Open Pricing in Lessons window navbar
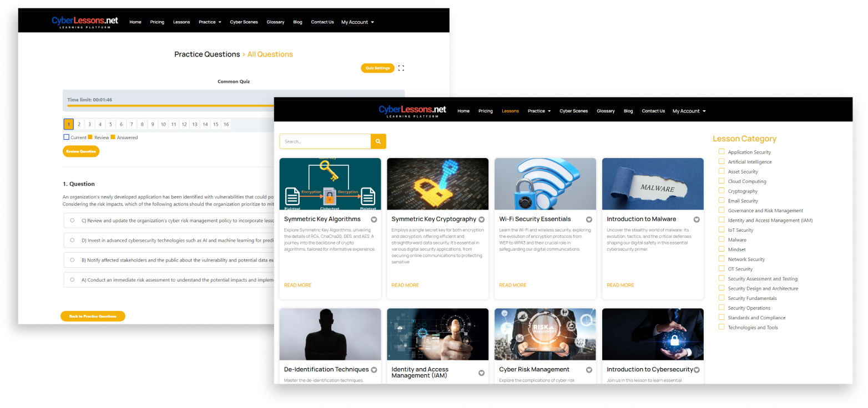This screenshot has height=408, width=868. 486,111
